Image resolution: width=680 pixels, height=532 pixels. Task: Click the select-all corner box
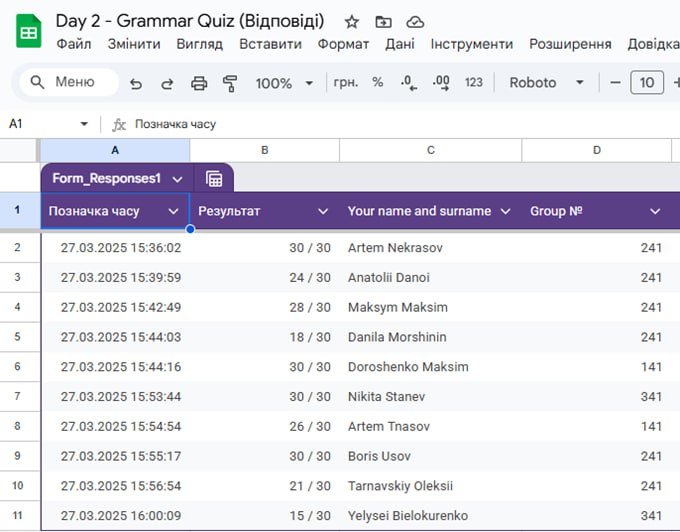[x=18, y=150]
